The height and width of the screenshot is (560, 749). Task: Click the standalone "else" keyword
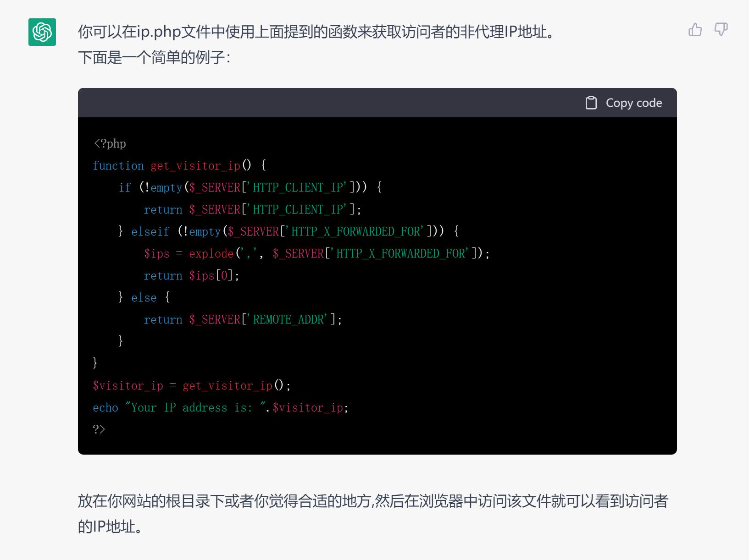tap(144, 297)
